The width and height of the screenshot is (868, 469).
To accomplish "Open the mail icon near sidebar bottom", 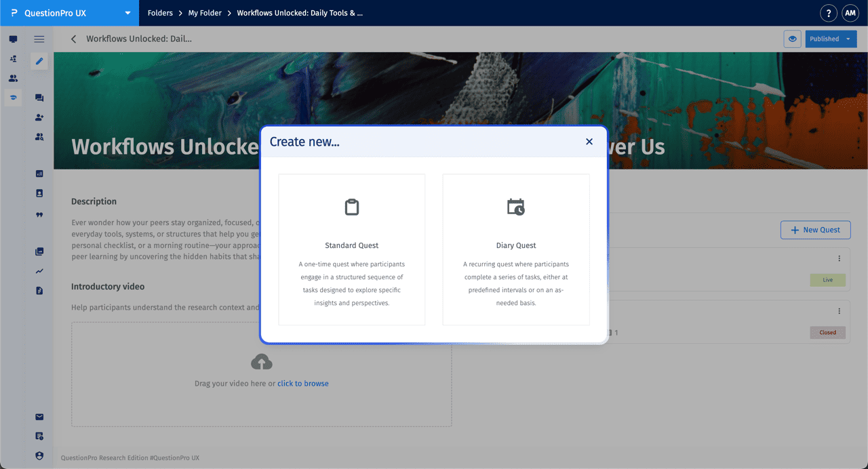I will [39, 417].
